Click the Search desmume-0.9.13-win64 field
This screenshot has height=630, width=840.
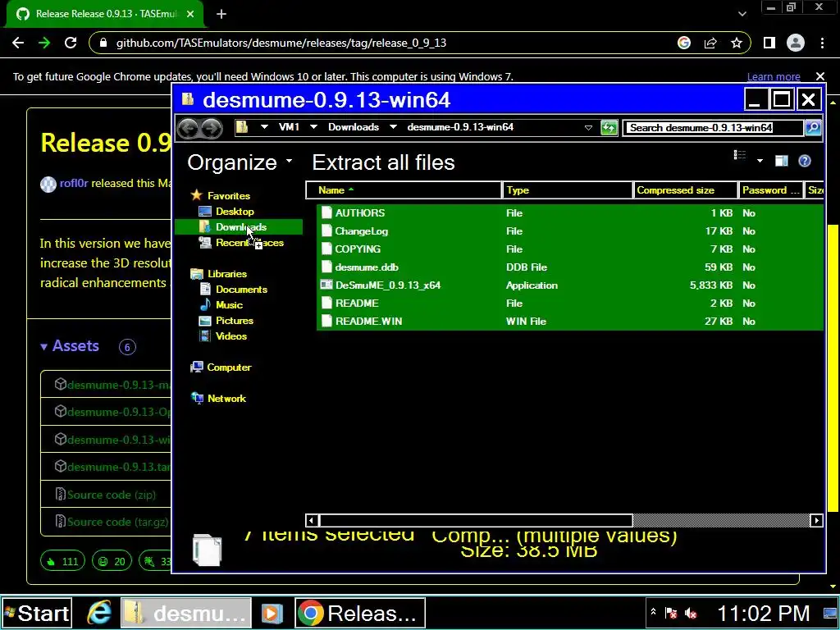pos(713,127)
